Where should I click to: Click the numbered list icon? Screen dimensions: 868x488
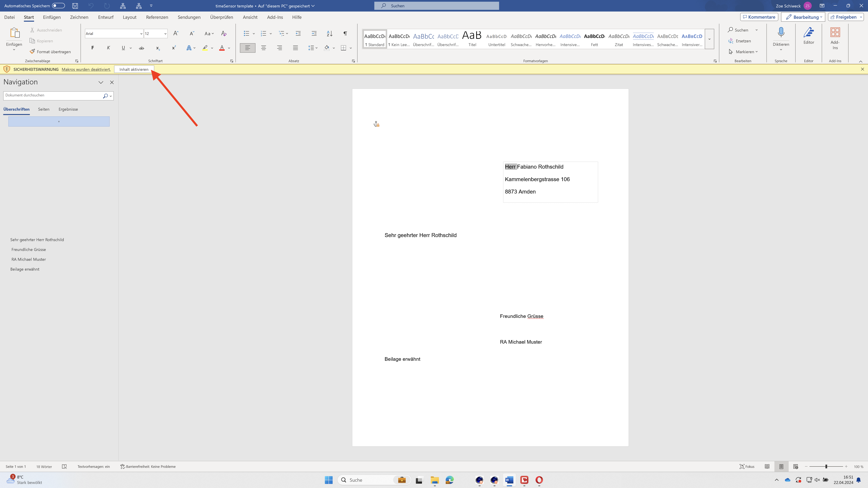tap(263, 33)
